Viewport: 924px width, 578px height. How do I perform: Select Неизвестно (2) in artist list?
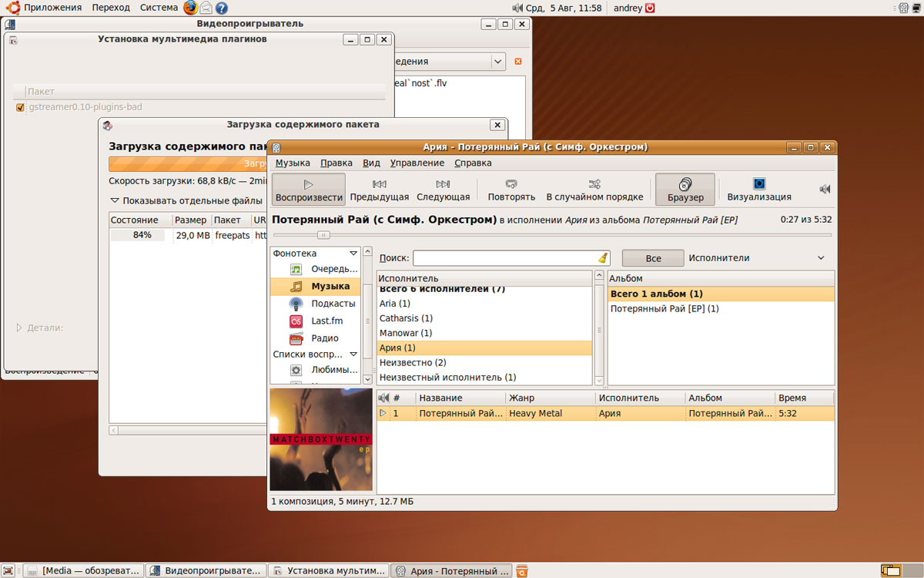484,362
